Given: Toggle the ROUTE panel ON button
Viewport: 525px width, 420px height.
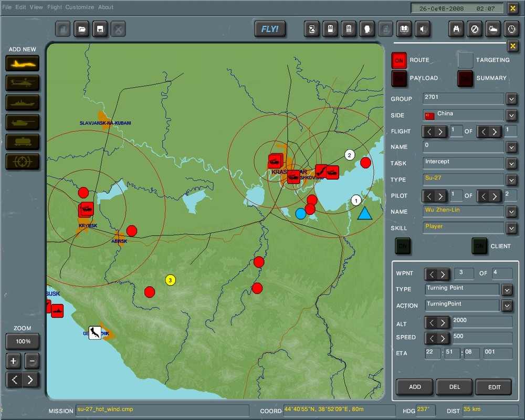Looking at the screenshot, I should 399,61.
